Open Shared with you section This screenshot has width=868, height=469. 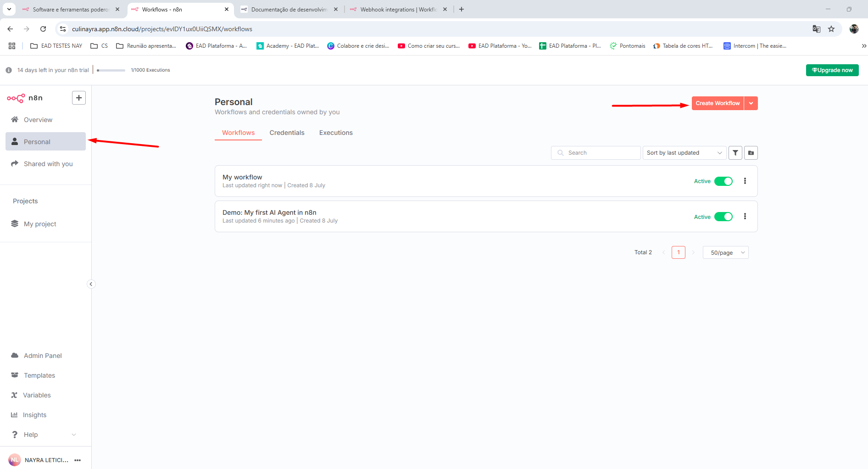45,164
